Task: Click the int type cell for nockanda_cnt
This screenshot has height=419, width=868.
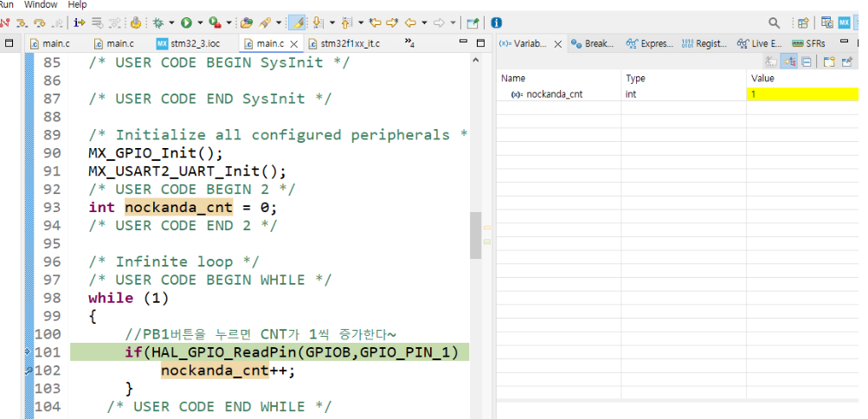Action: pyautogui.click(x=685, y=94)
